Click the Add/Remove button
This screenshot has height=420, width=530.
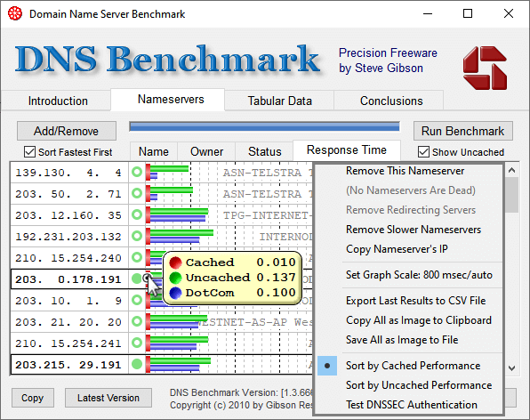click(x=66, y=131)
